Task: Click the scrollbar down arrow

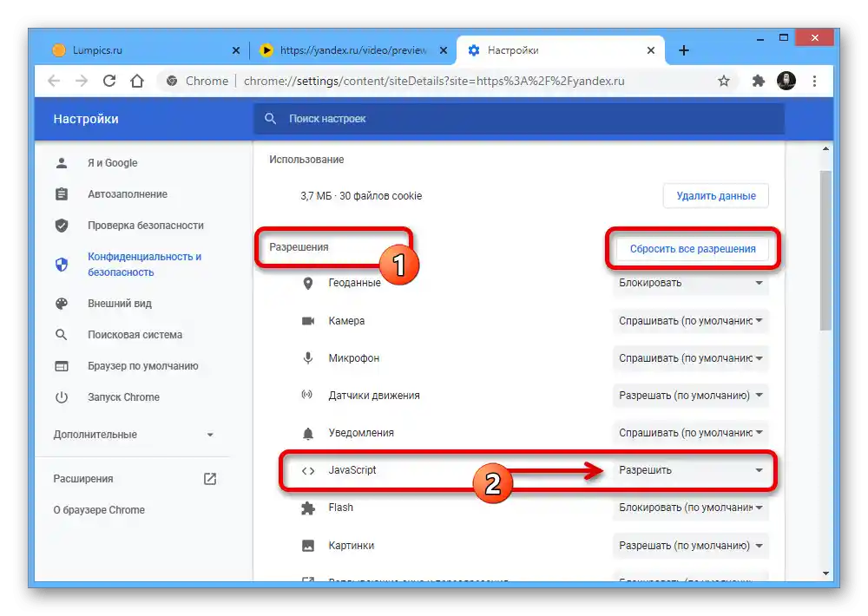Action: click(x=825, y=573)
